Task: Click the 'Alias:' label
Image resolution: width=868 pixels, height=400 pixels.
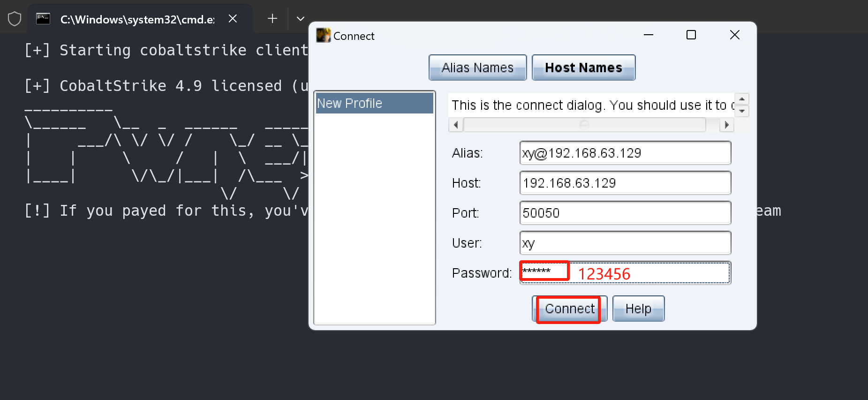Action: point(467,153)
